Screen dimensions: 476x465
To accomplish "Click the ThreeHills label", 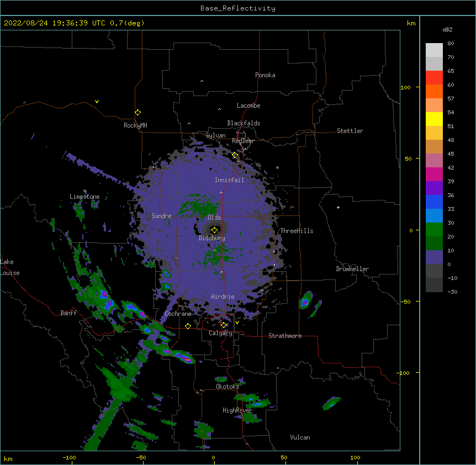I will pos(297,231).
